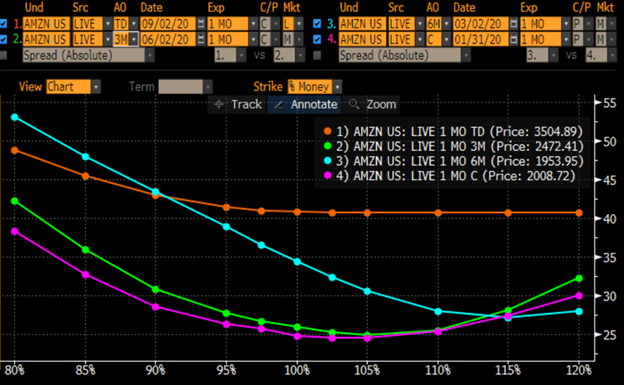Screen dimensions: 624x385
Task: Click magenta legend dot for 1 MO C
Action: pos(328,175)
